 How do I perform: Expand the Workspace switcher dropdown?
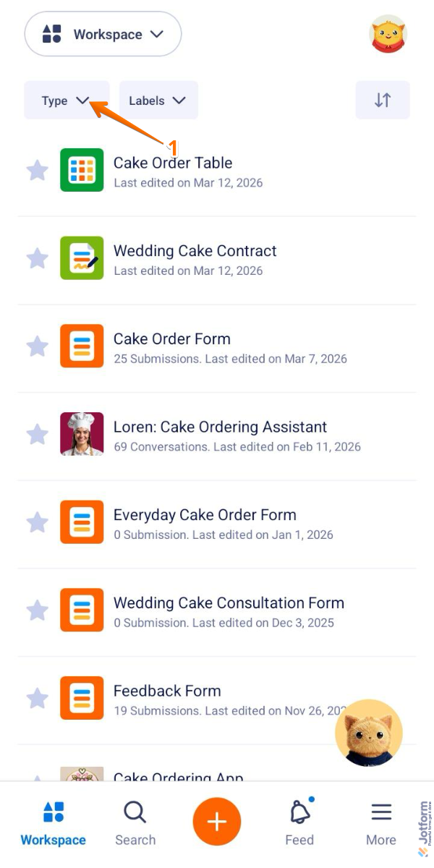point(103,33)
